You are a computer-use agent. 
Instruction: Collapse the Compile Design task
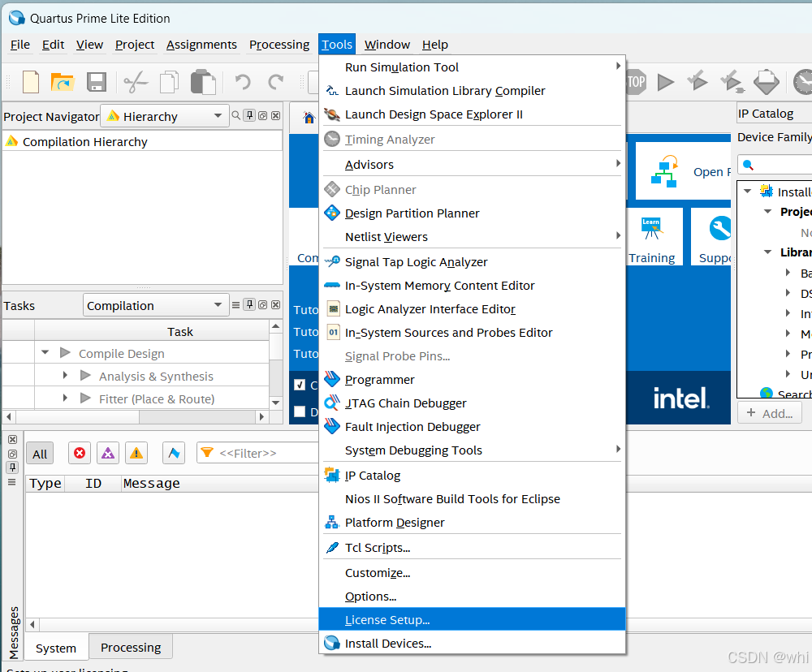coord(45,352)
